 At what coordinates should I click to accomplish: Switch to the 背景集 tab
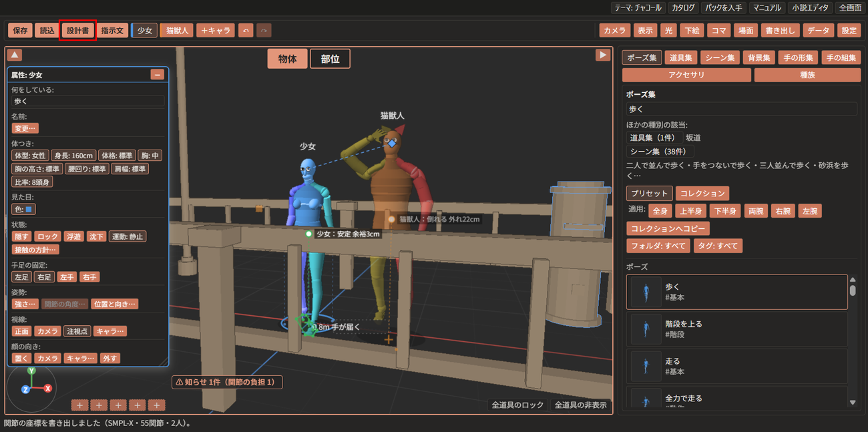click(x=758, y=57)
